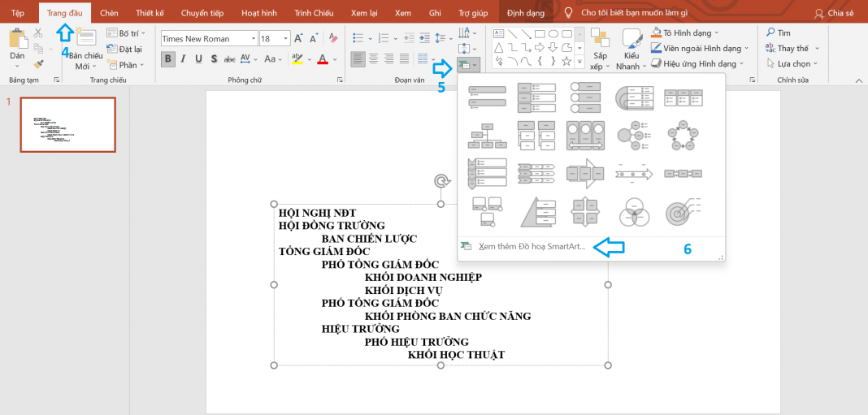Toggle Italic formatting

pos(184,58)
